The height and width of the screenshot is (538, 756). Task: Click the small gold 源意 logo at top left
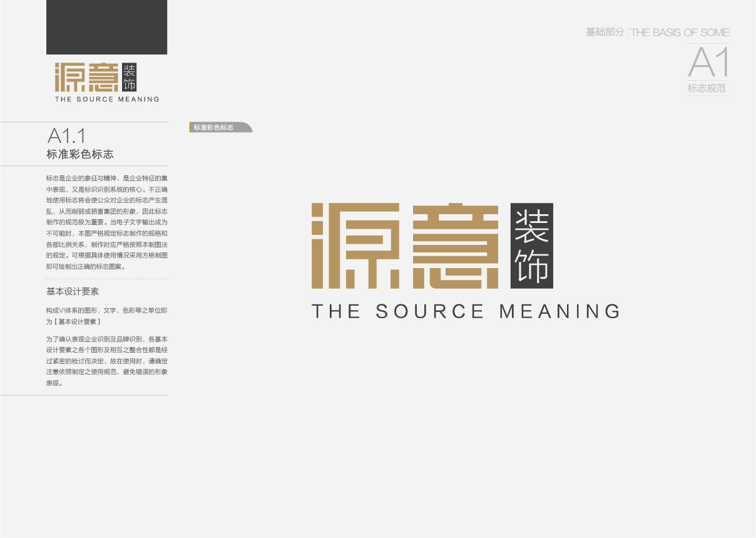tap(86, 78)
